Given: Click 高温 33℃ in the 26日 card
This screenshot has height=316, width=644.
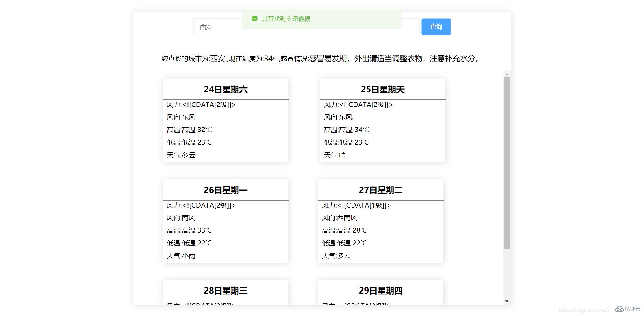Looking at the screenshot, I should click(189, 230).
